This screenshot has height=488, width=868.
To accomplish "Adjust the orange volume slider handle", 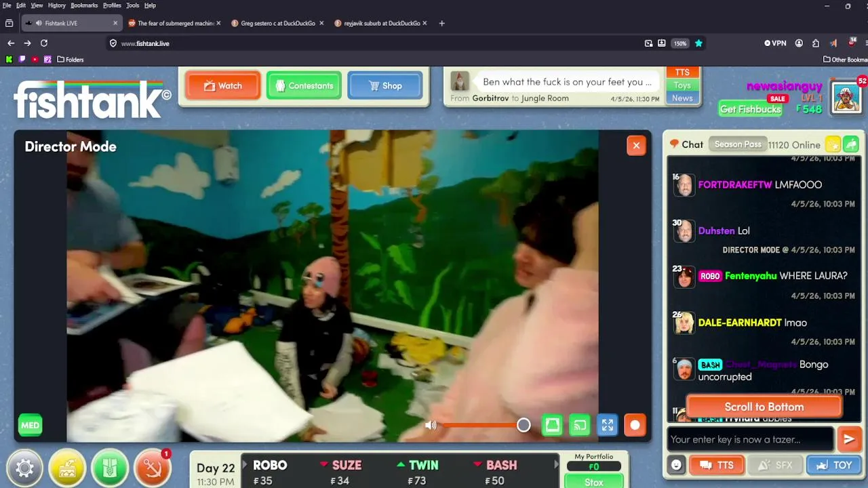I will pyautogui.click(x=524, y=425).
